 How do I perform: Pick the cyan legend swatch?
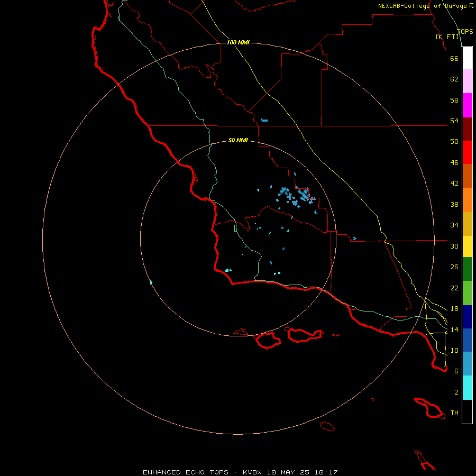pos(467,388)
